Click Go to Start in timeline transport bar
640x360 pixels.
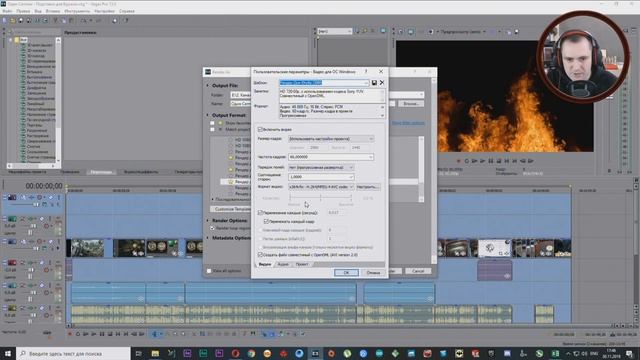118,334
